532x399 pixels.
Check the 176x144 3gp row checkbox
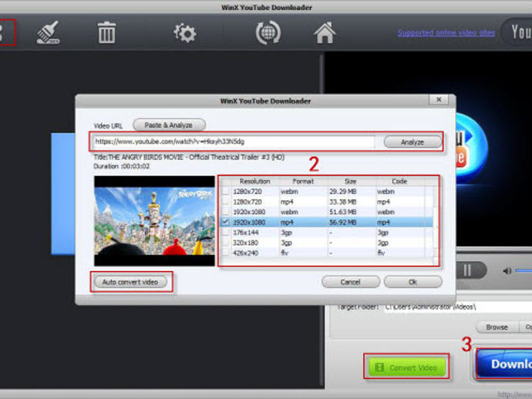coord(225,233)
